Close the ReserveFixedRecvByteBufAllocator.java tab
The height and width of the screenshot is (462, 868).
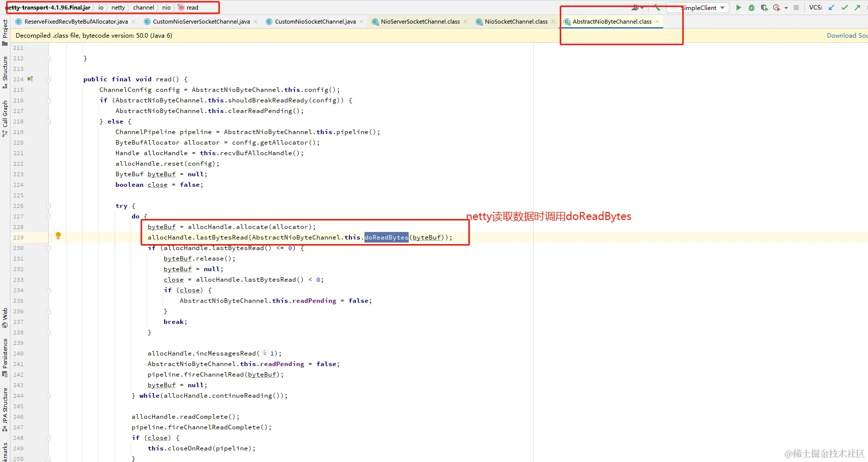134,22
